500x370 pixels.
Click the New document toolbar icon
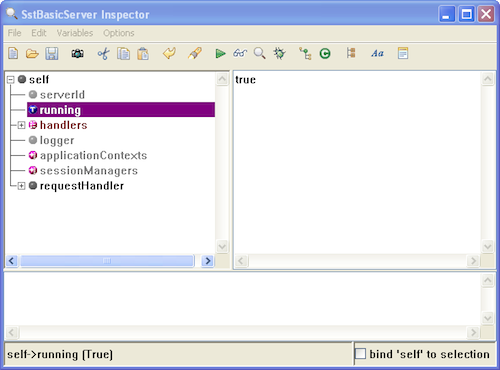(x=13, y=53)
